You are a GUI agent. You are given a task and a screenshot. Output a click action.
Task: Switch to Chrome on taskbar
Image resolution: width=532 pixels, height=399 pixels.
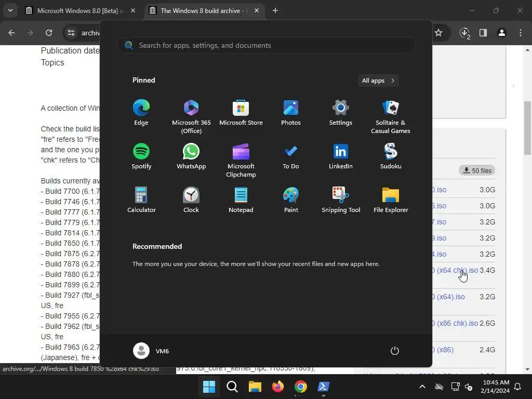301,387
